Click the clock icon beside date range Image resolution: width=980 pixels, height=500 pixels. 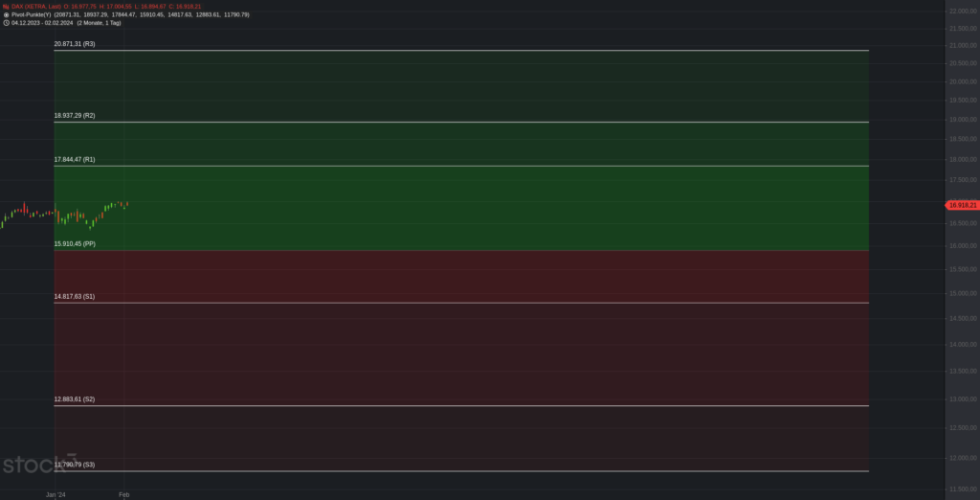point(6,22)
